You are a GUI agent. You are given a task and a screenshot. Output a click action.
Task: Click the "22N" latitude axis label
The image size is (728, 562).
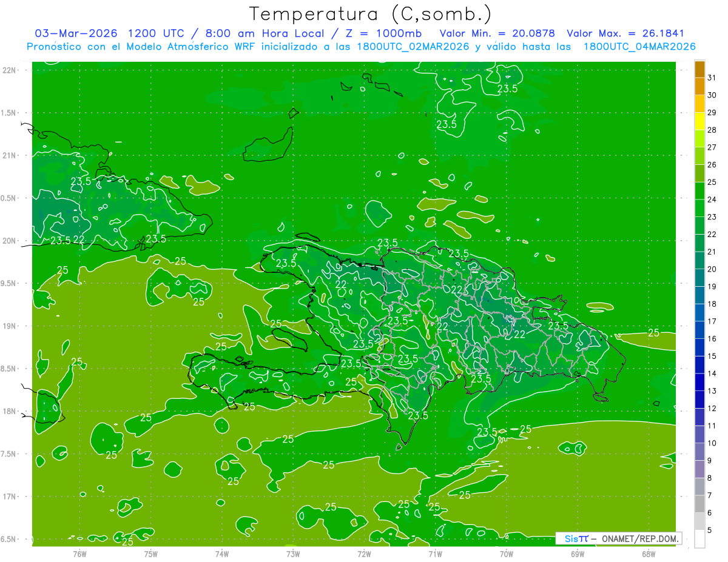[8, 70]
